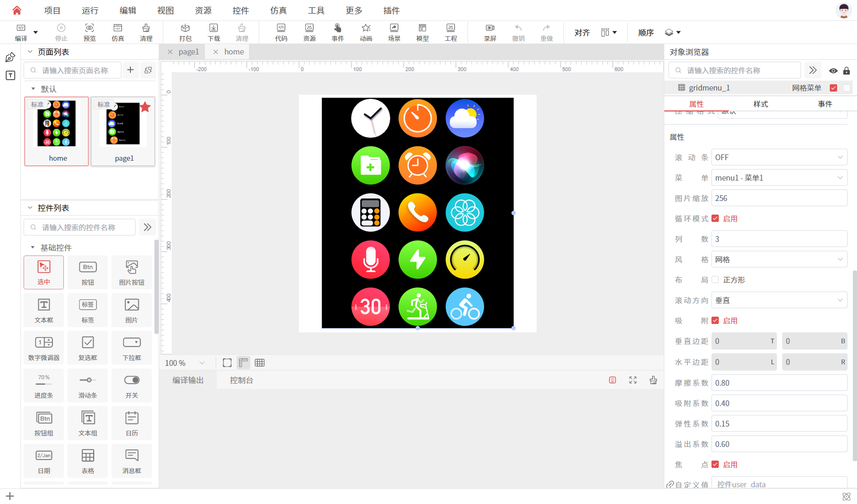Open the 滚动方向 垂直 dropdown
Image resolution: width=857 pixels, height=504 pixels.
(779, 300)
